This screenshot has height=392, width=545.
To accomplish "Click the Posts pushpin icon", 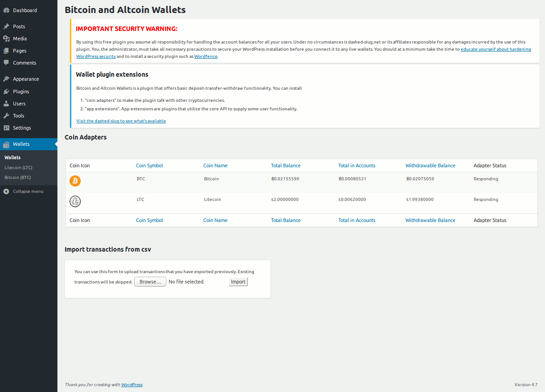I will tap(6, 26).
